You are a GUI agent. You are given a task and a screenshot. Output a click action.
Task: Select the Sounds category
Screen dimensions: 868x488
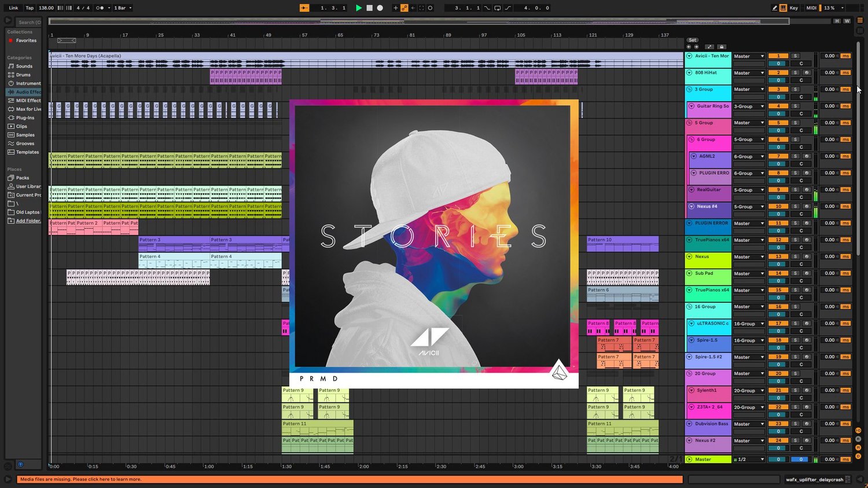click(24, 67)
